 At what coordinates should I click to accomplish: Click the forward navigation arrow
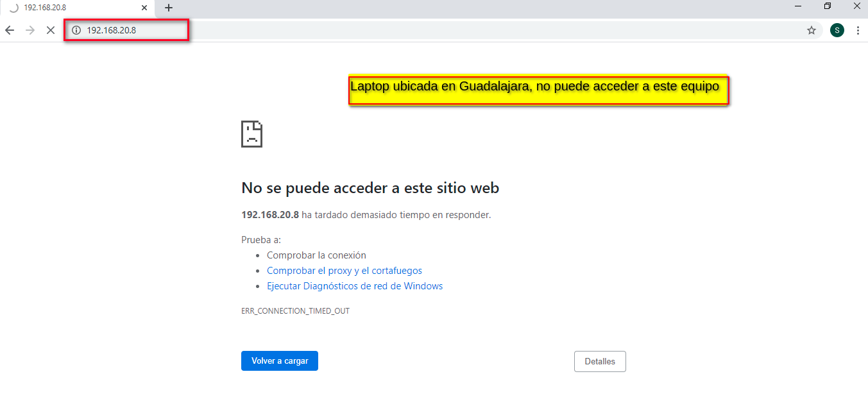pyautogui.click(x=30, y=30)
